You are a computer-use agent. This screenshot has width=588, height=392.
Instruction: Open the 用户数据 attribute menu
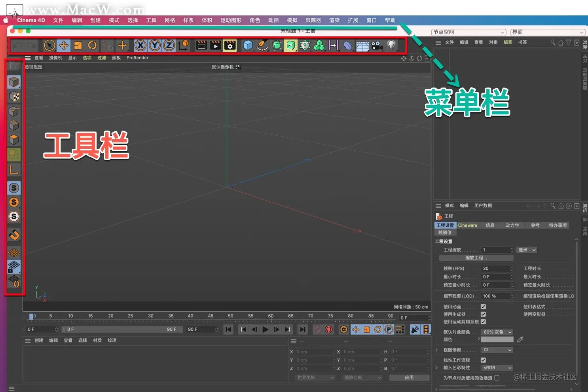coord(483,206)
